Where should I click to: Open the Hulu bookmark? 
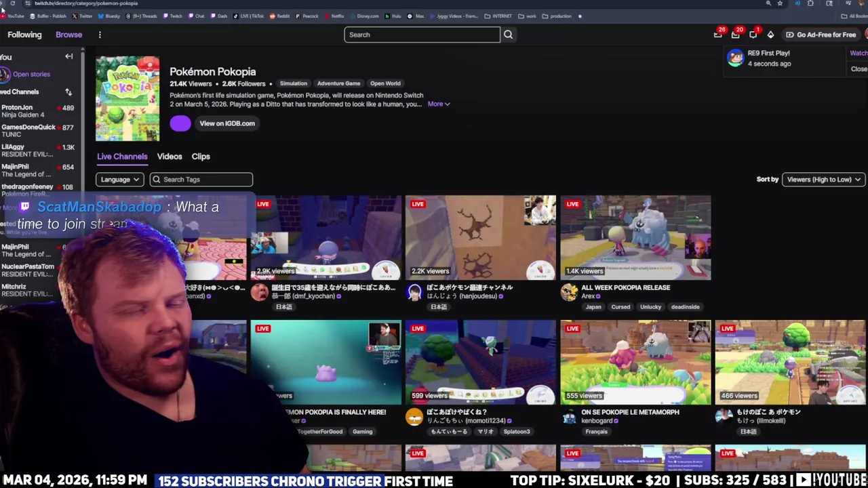393,16
